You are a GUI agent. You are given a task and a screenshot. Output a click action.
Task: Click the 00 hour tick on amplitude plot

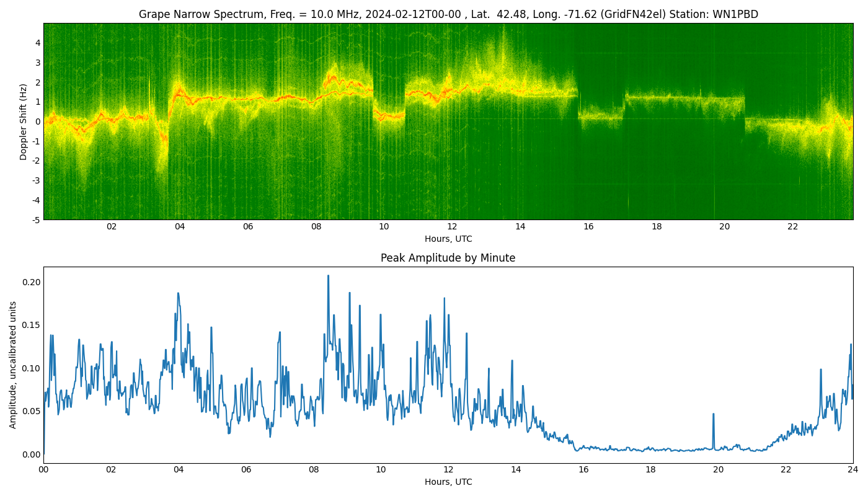coord(43,469)
